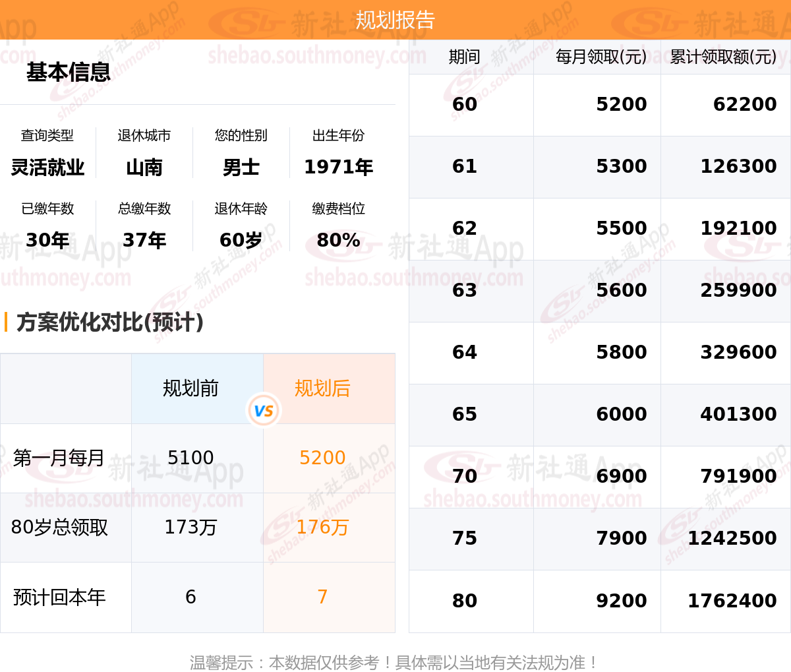Click the 山南 city value
The height and width of the screenshot is (672, 791).
click(x=144, y=168)
